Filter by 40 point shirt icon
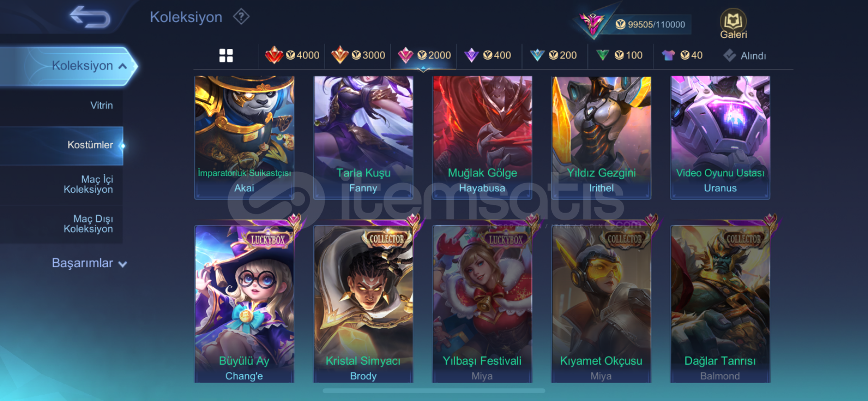The height and width of the screenshot is (401, 868). pyautogui.click(x=682, y=55)
